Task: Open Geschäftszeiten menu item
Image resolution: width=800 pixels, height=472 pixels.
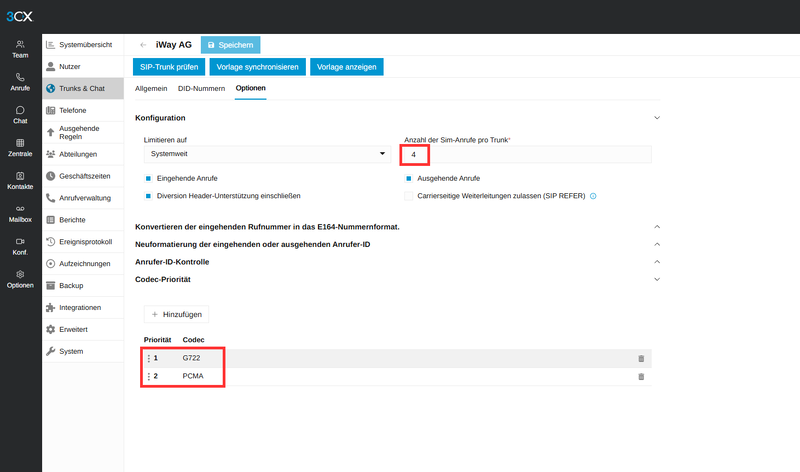Action: tap(83, 176)
